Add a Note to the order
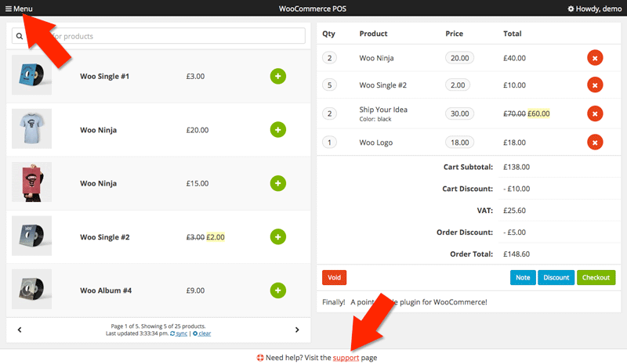The height and width of the screenshot is (364, 627). tap(521, 277)
